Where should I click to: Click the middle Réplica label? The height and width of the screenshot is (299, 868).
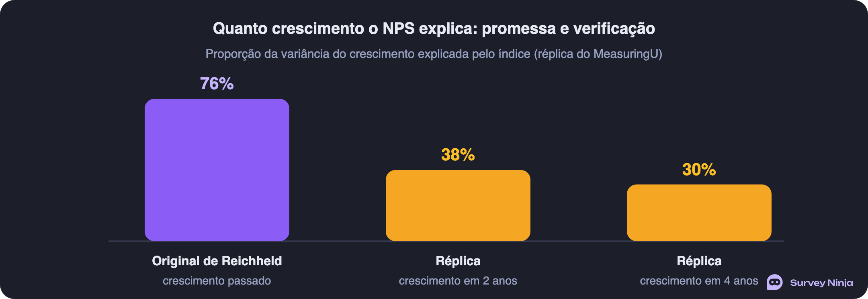[458, 261]
